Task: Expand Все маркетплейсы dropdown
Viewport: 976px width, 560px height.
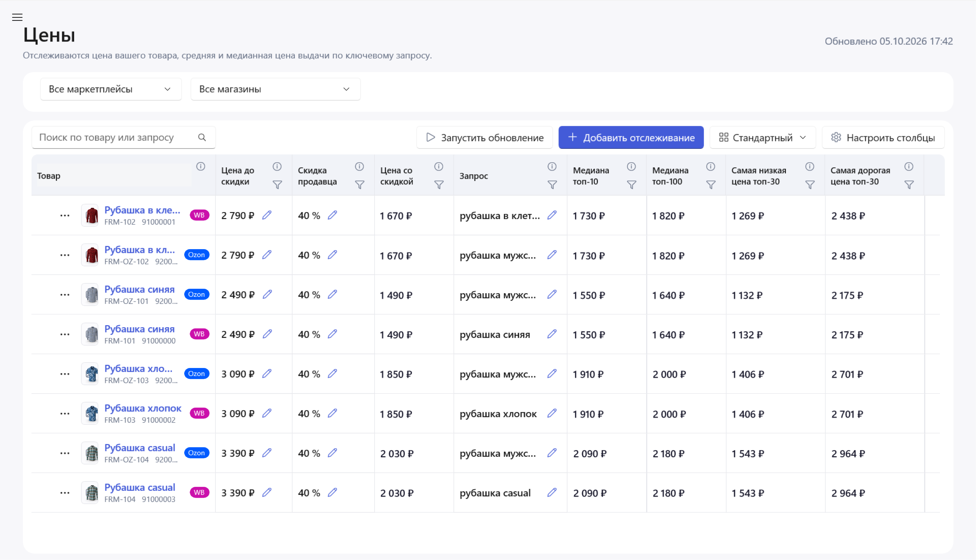Action: coord(111,89)
